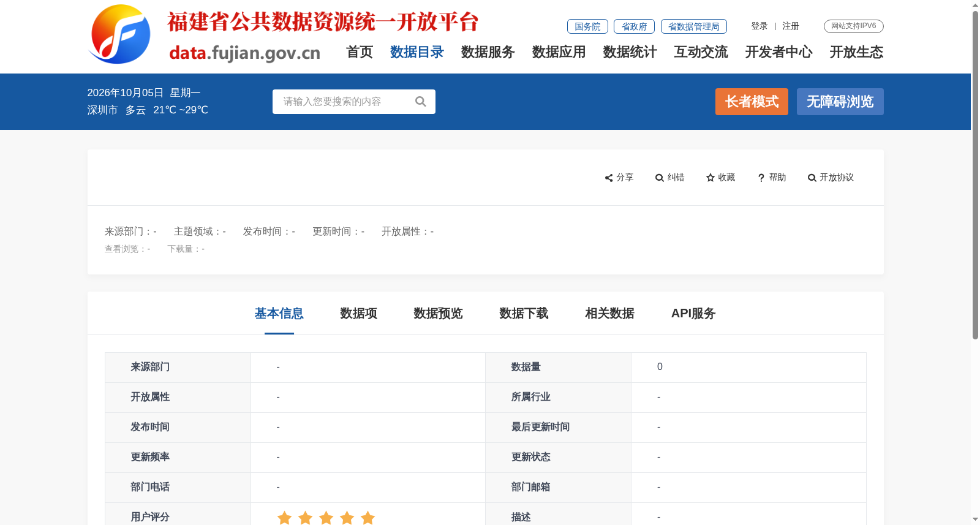Open 互动交流 from the main menu
The width and height of the screenshot is (980, 525).
[701, 52]
